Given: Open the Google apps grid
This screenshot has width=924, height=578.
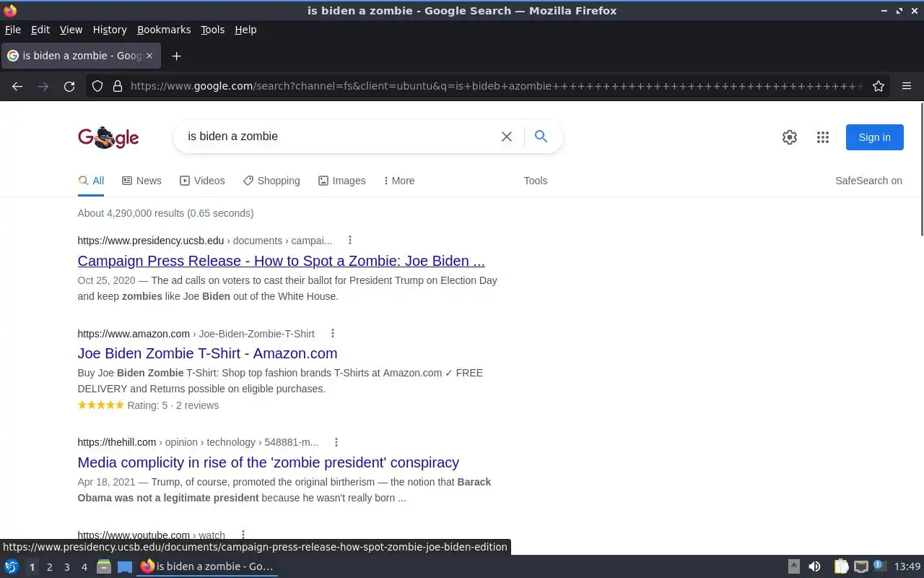Looking at the screenshot, I should (823, 137).
